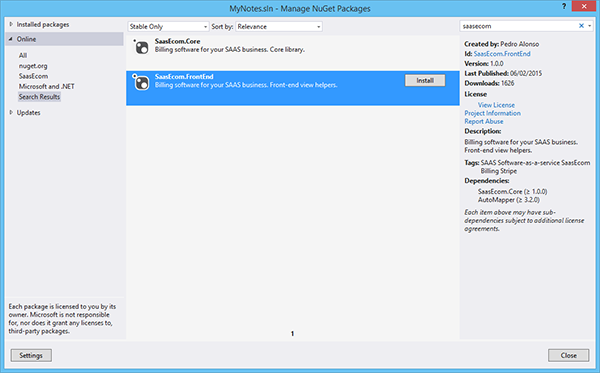The width and height of the screenshot is (600, 373).
Task: Click the Report Abuse link
Action: [x=484, y=122]
